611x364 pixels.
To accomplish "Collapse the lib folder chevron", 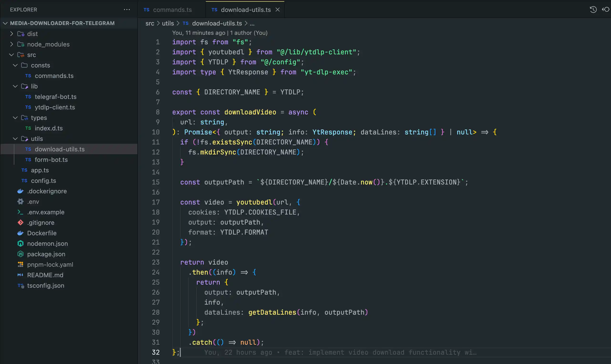I will 15,86.
